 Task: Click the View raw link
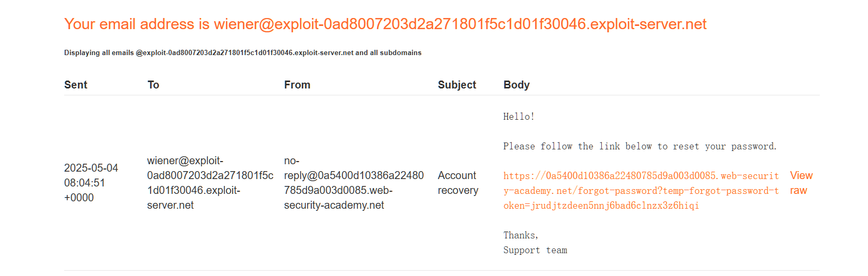(801, 183)
